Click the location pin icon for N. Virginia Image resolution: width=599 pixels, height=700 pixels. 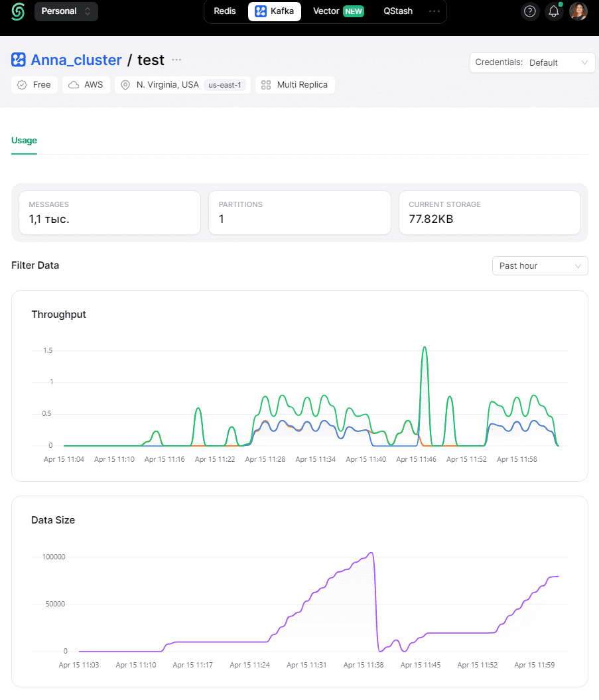tap(125, 85)
